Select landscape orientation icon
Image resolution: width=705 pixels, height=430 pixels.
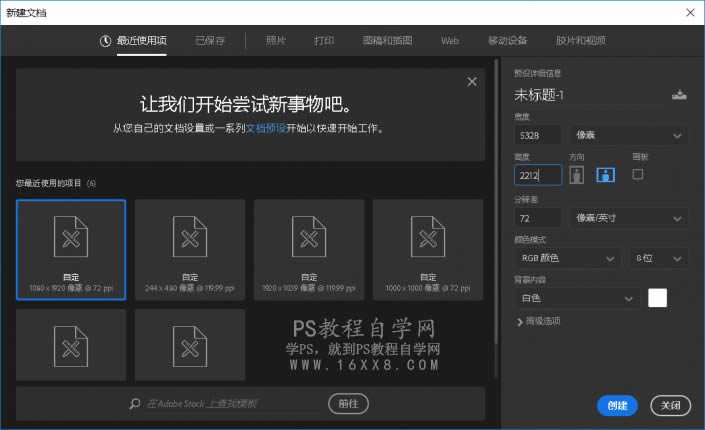coord(605,175)
